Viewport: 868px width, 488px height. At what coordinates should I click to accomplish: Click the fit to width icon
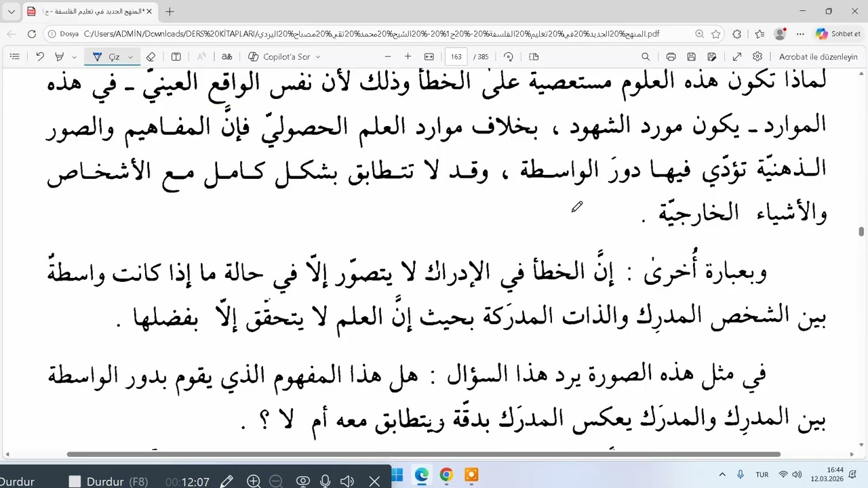(x=429, y=57)
